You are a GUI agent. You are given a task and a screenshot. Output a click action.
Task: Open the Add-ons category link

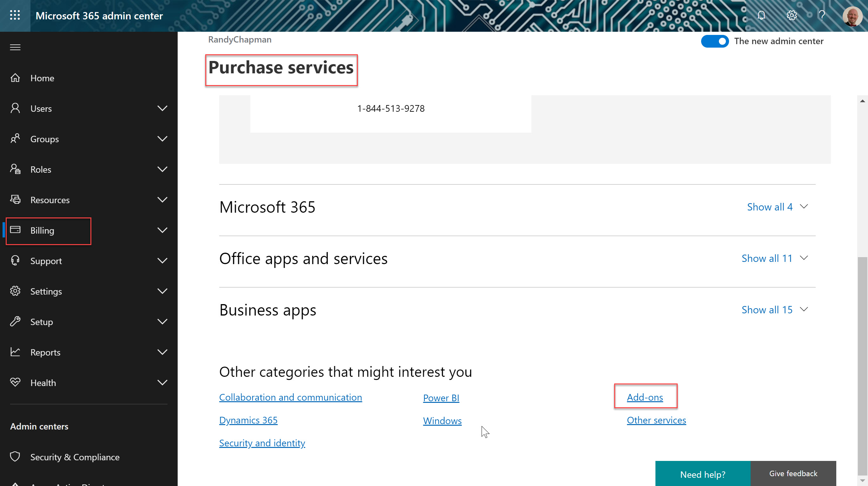click(x=645, y=397)
